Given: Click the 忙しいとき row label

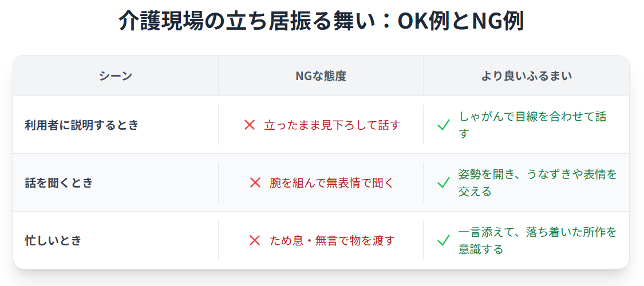Looking at the screenshot, I should click(x=53, y=240).
